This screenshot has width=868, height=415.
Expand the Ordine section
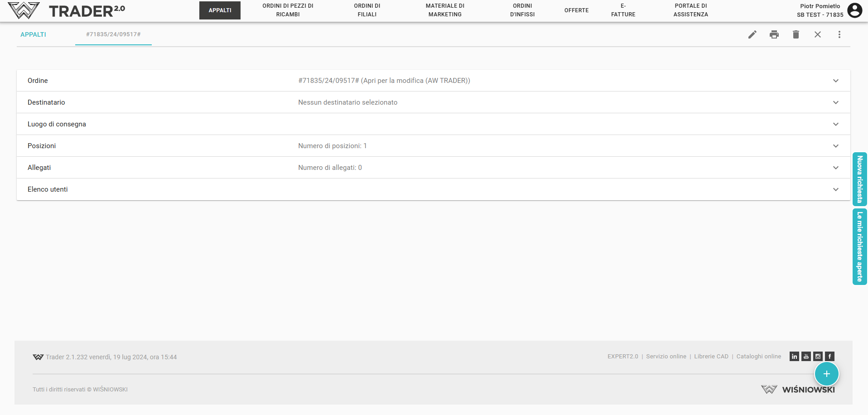pos(835,81)
